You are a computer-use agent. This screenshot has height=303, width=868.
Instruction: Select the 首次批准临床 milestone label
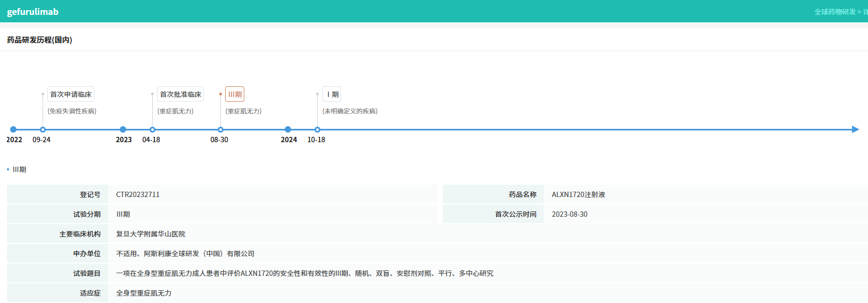pos(180,94)
